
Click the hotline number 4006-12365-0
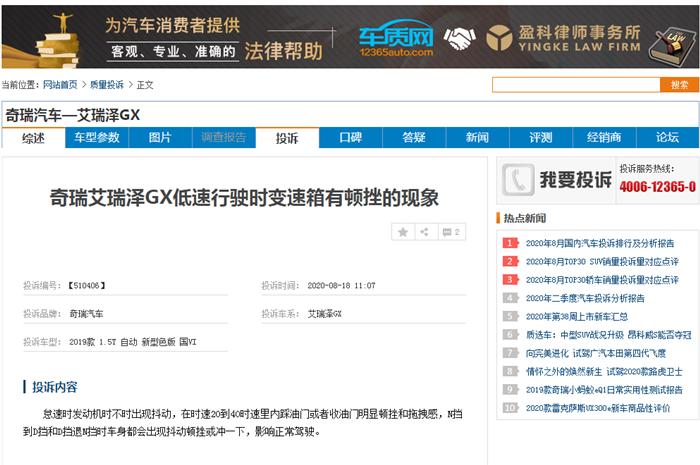click(x=657, y=187)
